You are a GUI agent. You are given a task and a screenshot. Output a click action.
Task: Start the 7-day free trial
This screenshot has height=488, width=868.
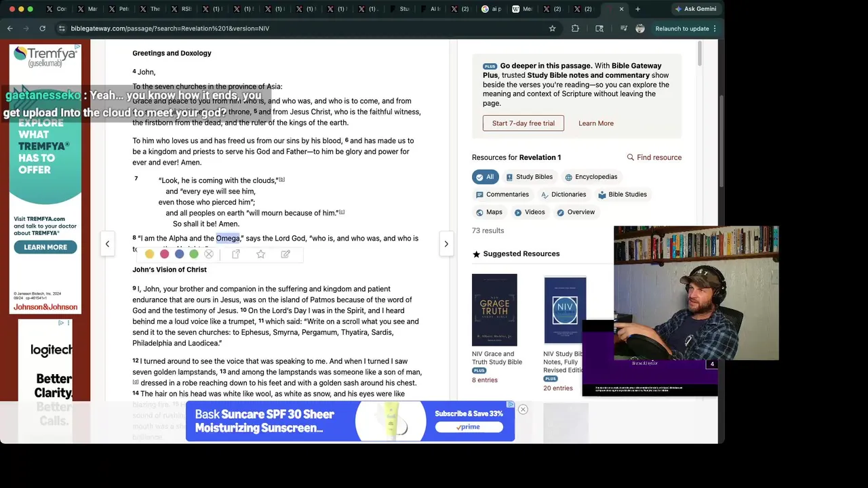point(524,123)
